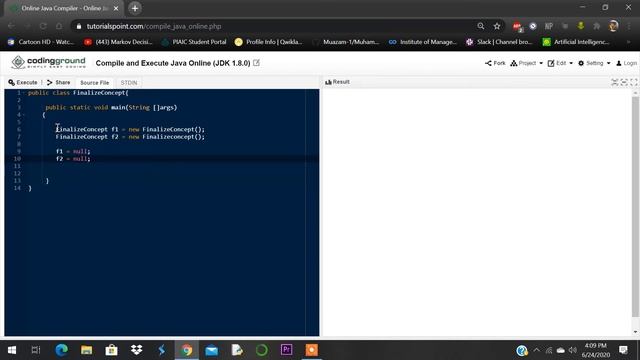The height and width of the screenshot is (360, 640).
Task: Open File Explorer from the taskbar
Action: [87, 350]
